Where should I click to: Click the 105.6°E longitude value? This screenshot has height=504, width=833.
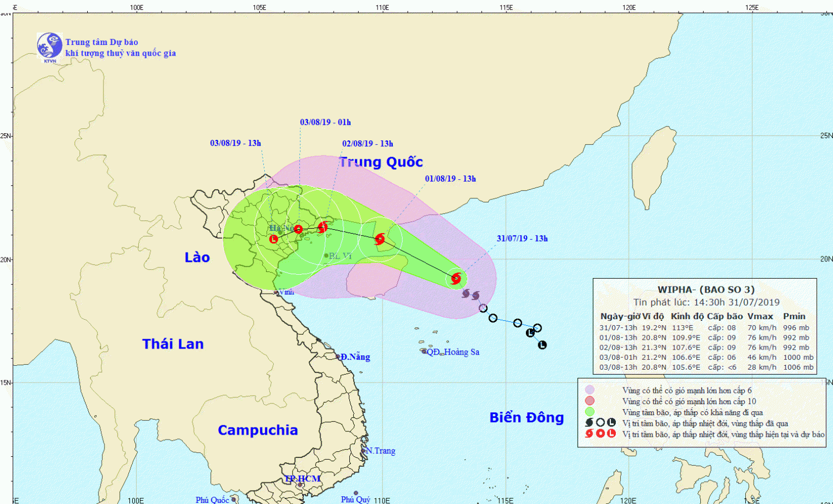[686, 367]
